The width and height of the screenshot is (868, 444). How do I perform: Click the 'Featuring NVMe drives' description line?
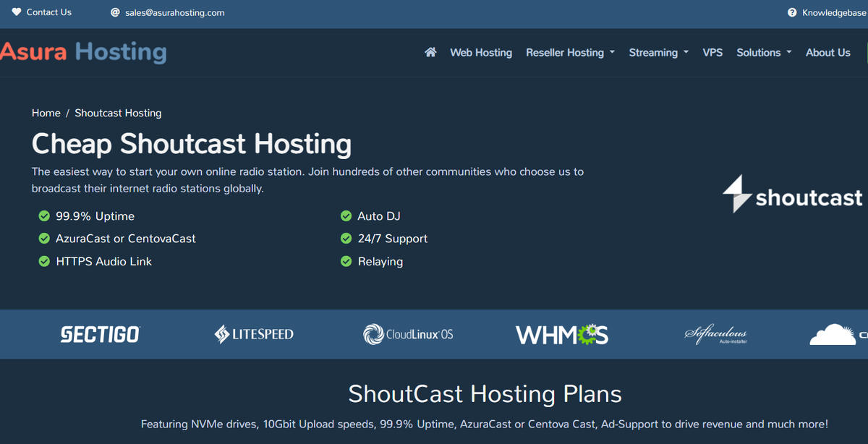point(485,424)
